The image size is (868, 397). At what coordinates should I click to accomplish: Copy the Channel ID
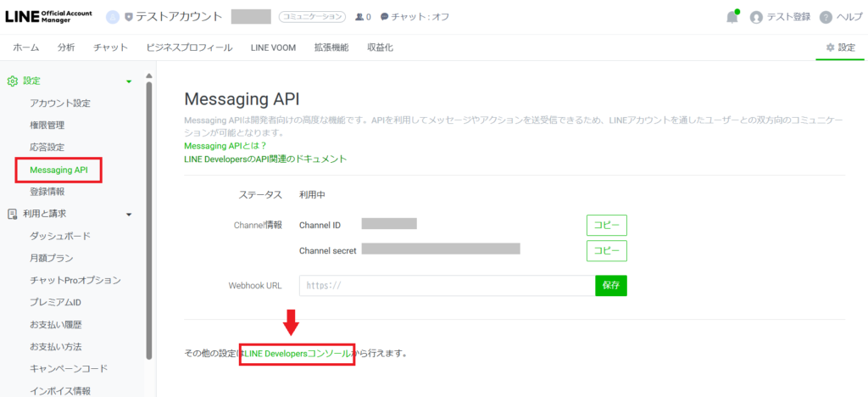tap(606, 225)
